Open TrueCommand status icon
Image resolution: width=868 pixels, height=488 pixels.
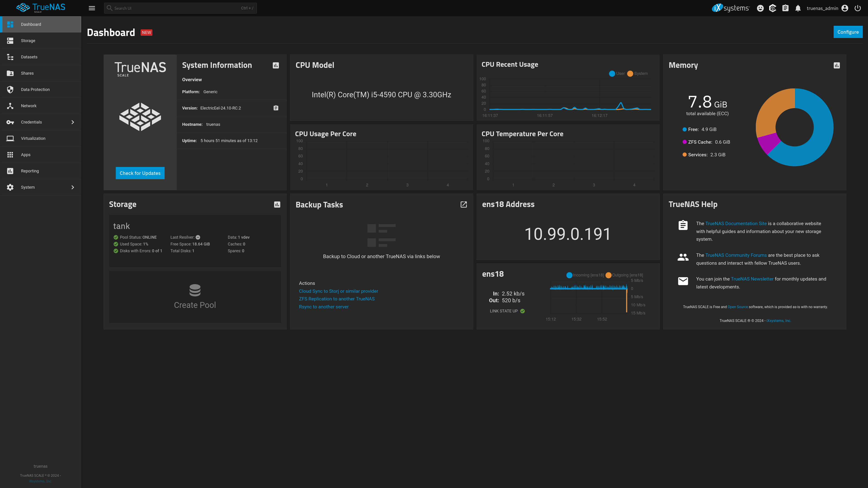(773, 8)
